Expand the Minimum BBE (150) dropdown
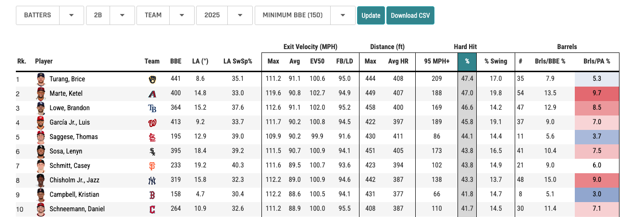This screenshot has height=217, width=644. coord(305,15)
